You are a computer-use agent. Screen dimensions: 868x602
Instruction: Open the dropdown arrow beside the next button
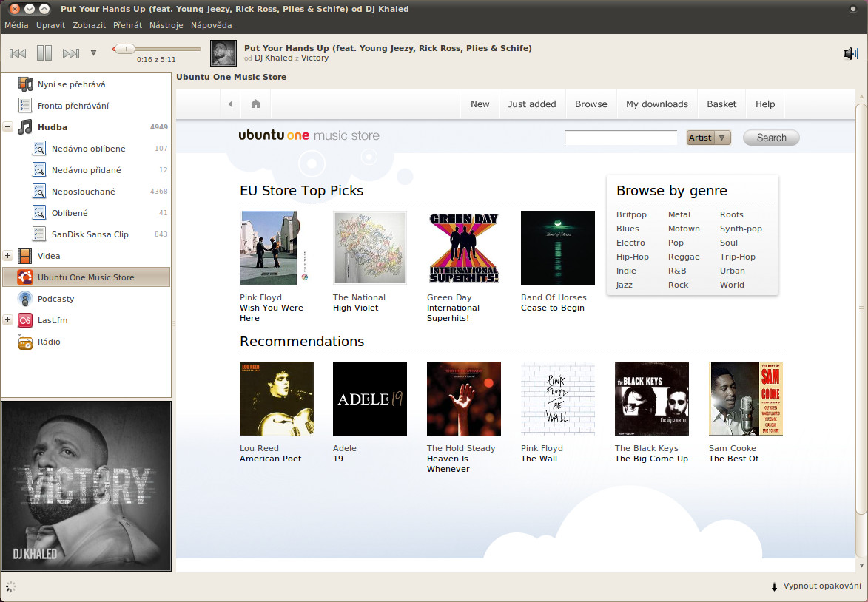(93, 53)
